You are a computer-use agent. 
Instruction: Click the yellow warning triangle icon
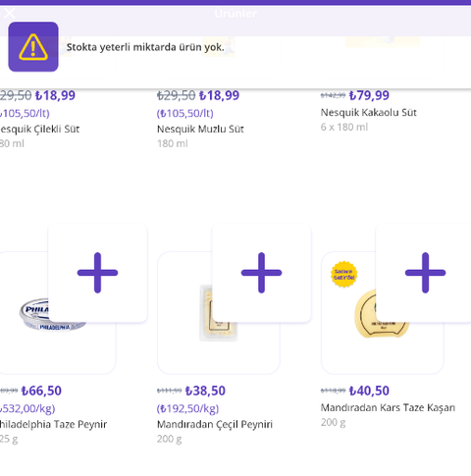point(33,47)
